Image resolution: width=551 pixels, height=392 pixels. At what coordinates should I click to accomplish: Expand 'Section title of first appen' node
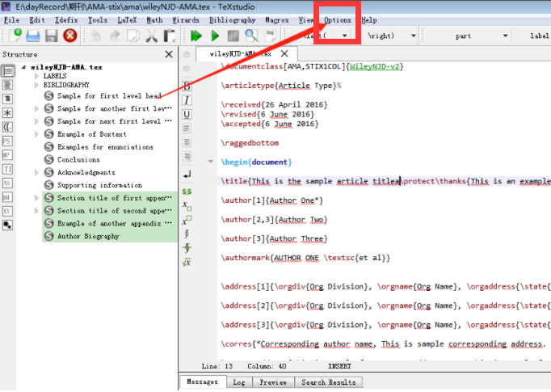coord(36,198)
